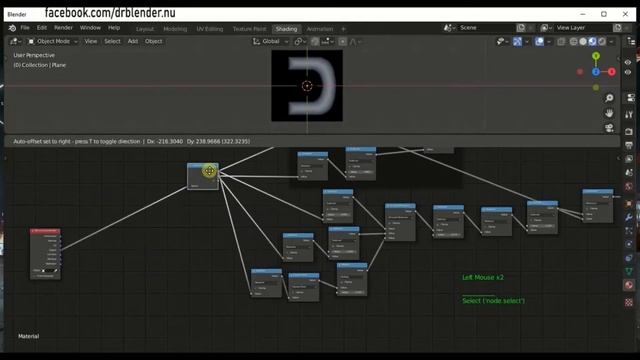
Task: Open the Tool properties tab icon
Action: tap(629, 115)
